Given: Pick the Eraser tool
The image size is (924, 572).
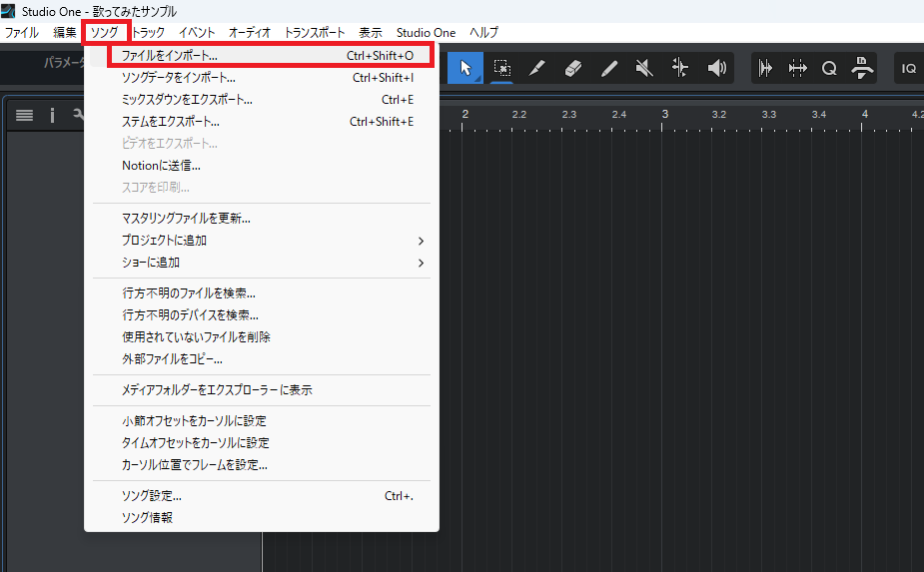Looking at the screenshot, I should click(x=573, y=68).
